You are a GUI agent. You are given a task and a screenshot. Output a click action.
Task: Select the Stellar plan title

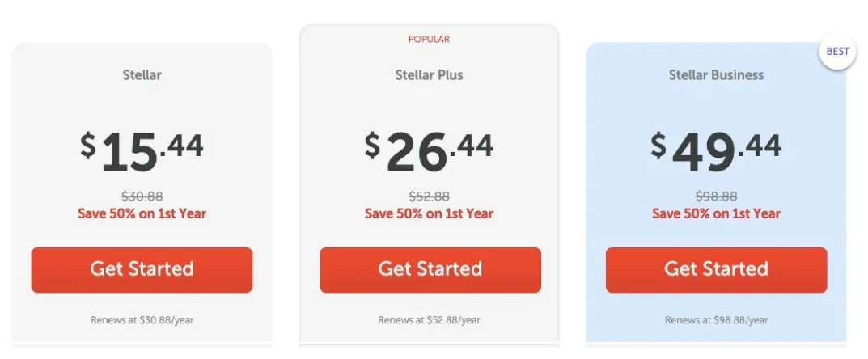[x=142, y=75]
